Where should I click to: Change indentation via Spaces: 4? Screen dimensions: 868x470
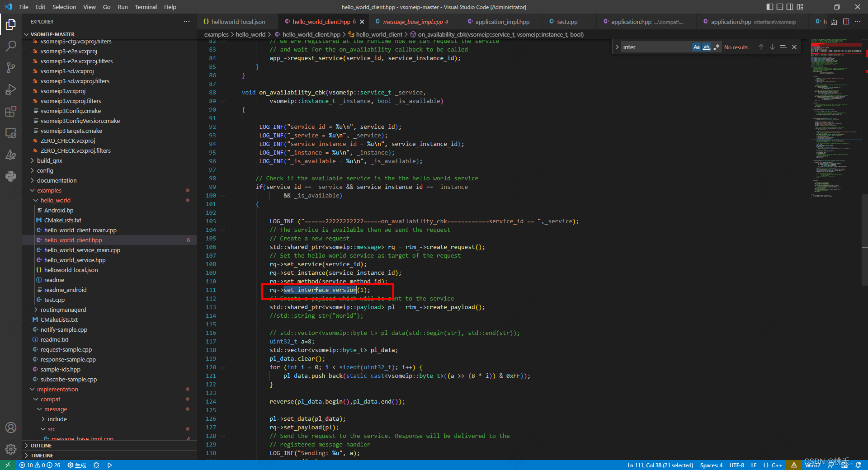point(711,465)
